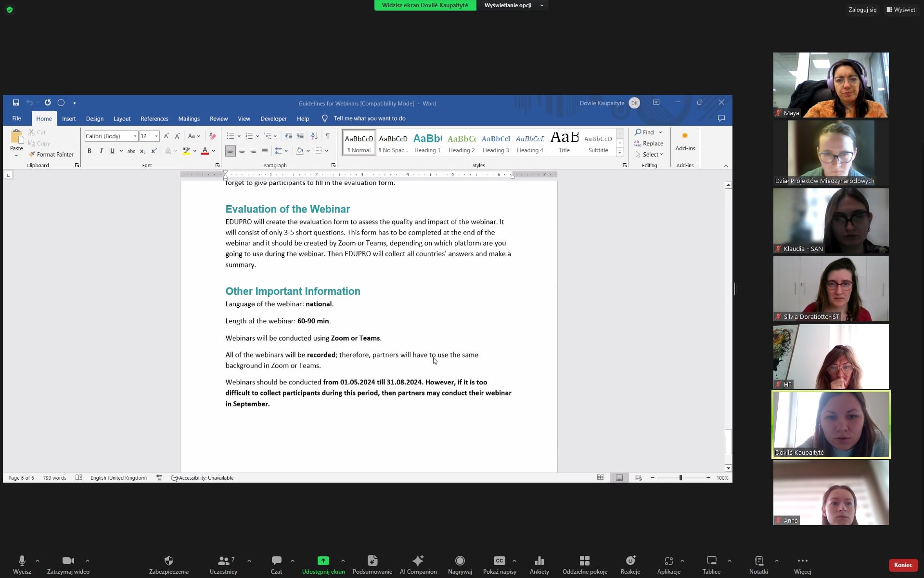Image resolution: width=924 pixels, height=578 pixels.
Task: Open Zoom security shield (Zabezpieczenia)
Action: (x=168, y=565)
